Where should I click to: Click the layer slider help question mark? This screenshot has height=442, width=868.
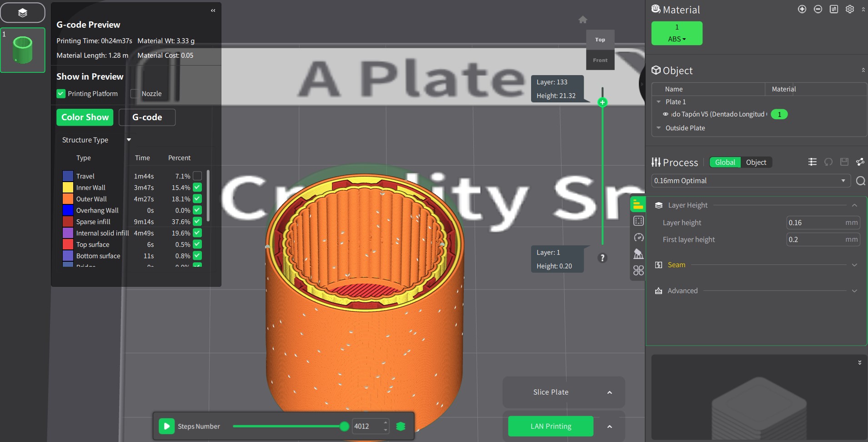pyautogui.click(x=602, y=258)
